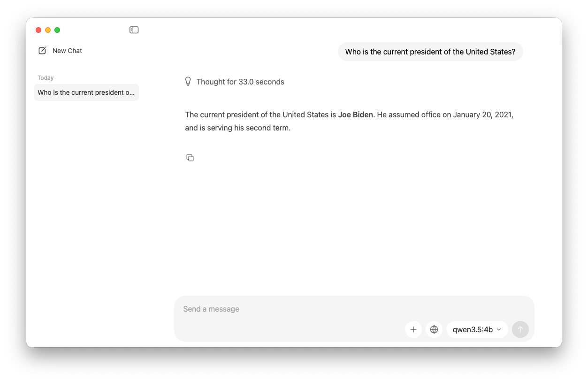The height and width of the screenshot is (382, 588).
Task: Expand 'Thought for 33.0 seconds' reasoning
Action: (240, 82)
